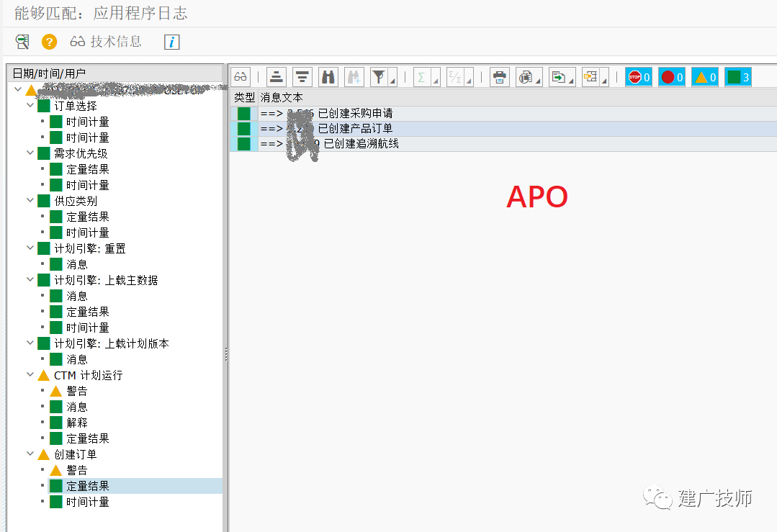The image size is (777, 532).
Task: Toggle the STOP abort messages filter
Action: [x=638, y=77]
